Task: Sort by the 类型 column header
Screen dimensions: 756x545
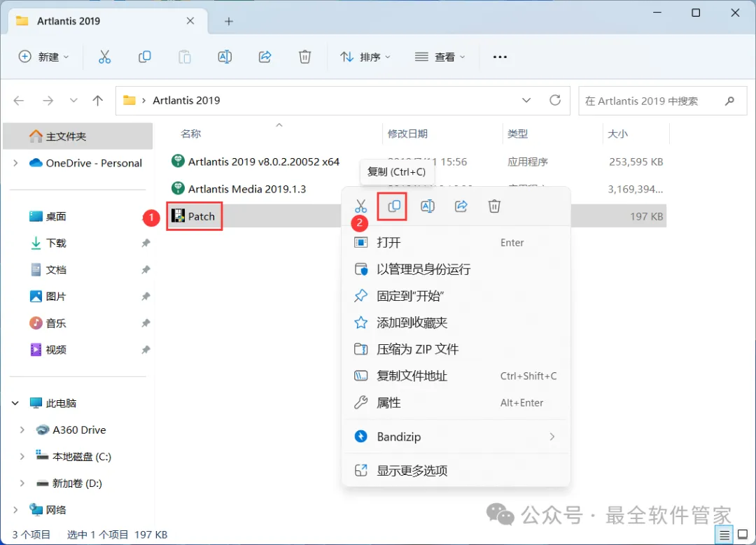Action: coord(518,134)
